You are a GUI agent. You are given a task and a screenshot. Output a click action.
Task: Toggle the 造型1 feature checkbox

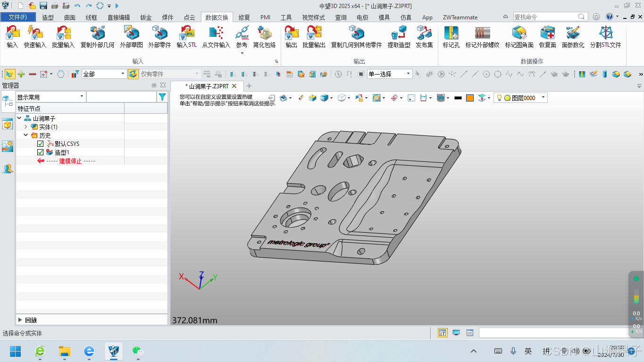tap(40, 152)
